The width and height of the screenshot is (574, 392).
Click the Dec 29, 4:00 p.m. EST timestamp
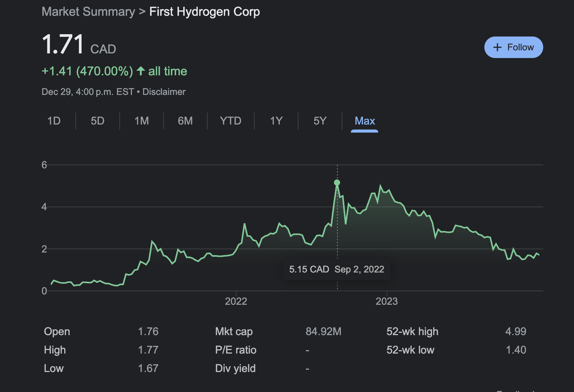click(88, 92)
